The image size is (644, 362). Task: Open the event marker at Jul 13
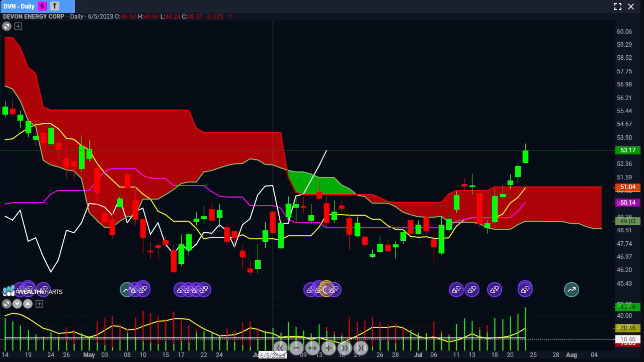[x=472, y=290]
